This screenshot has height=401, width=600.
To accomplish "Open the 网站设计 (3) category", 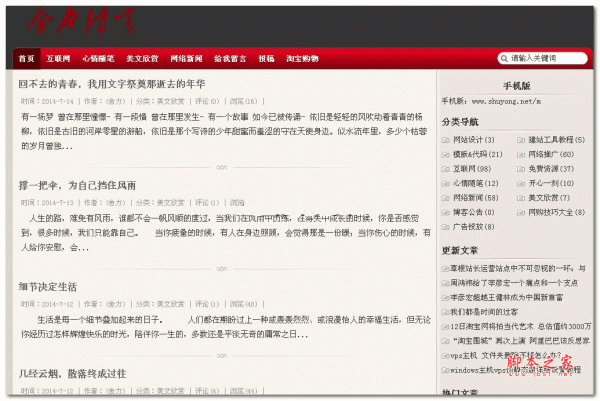I will click(x=474, y=140).
